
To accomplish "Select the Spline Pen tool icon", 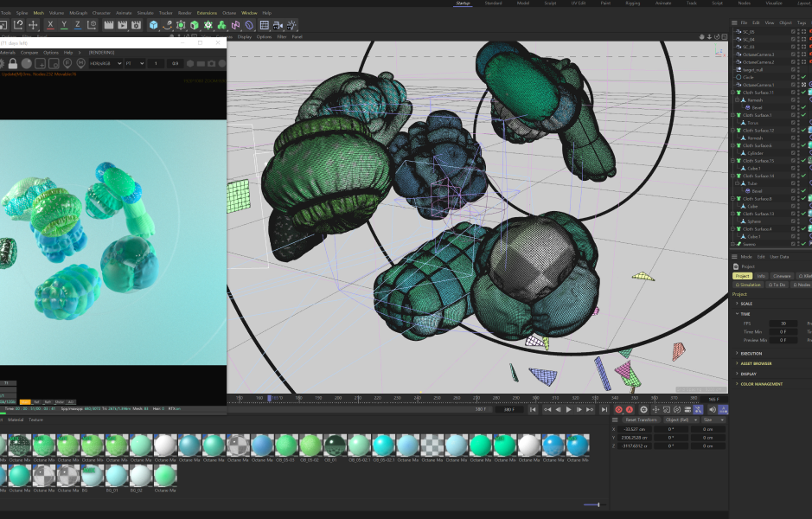I will [167, 25].
